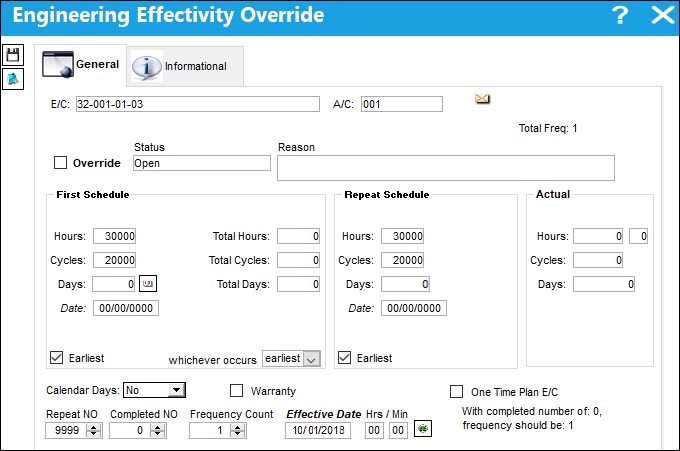This screenshot has height=451, width=680.
Task: Click the Completed NO spinner arrows
Action: [x=158, y=430]
